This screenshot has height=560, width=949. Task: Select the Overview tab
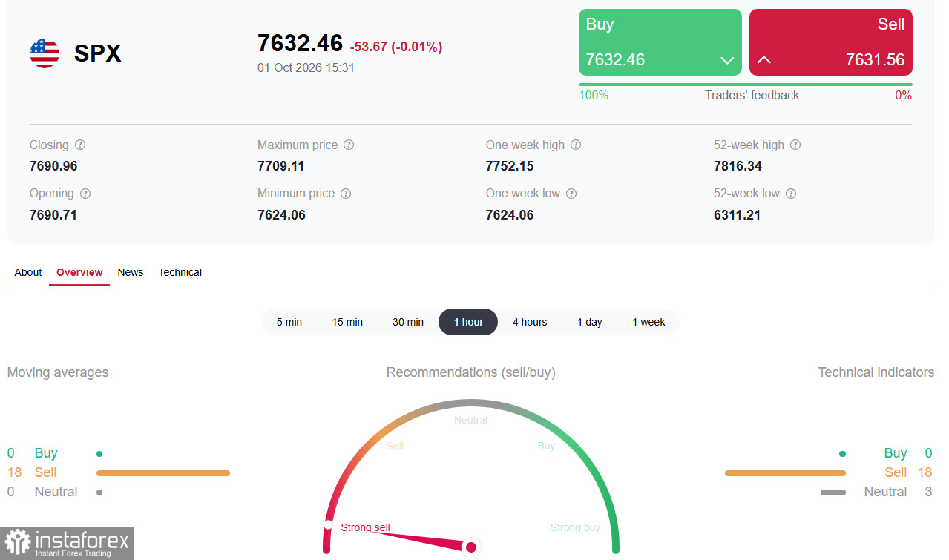pyautogui.click(x=79, y=272)
